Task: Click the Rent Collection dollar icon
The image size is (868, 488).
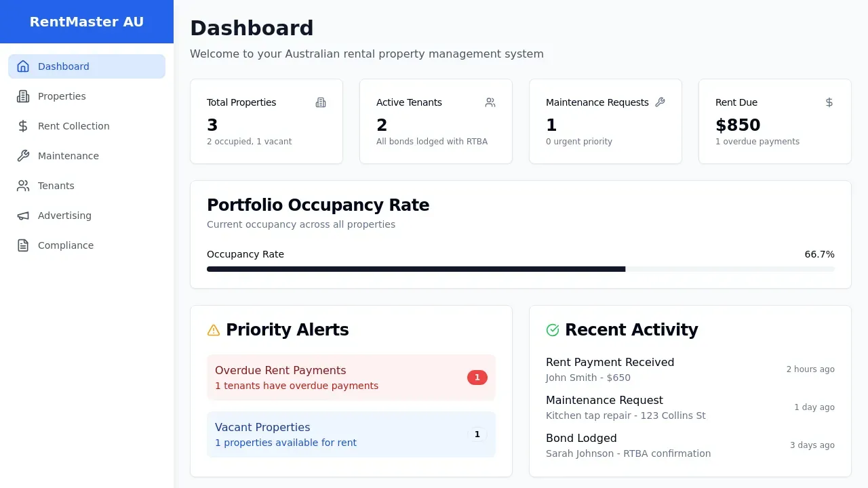Action: point(23,126)
